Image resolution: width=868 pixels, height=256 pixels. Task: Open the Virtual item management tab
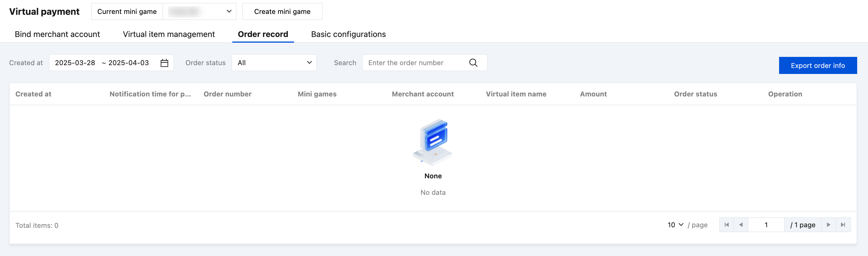click(x=169, y=34)
